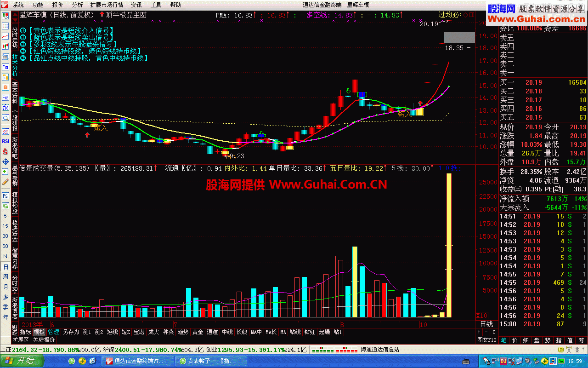Open the 分析 menu
The image size is (588, 368).
tap(77, 5)
